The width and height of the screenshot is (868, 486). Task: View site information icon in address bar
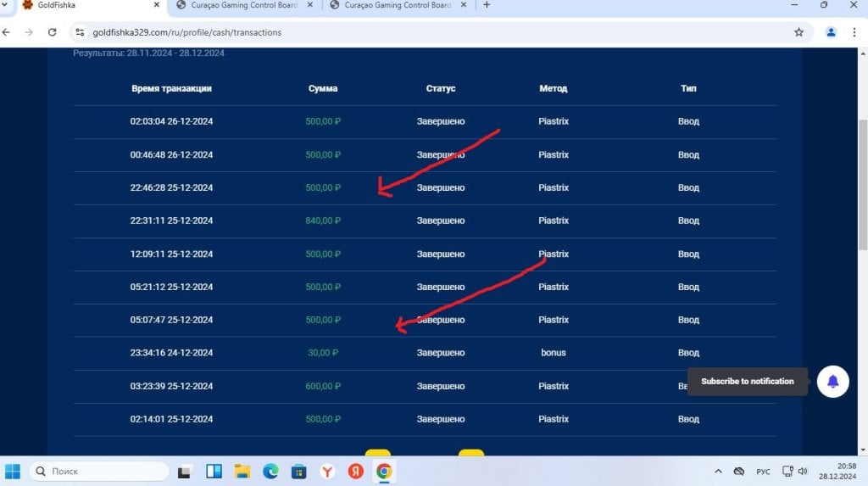[x=80, y=32]
